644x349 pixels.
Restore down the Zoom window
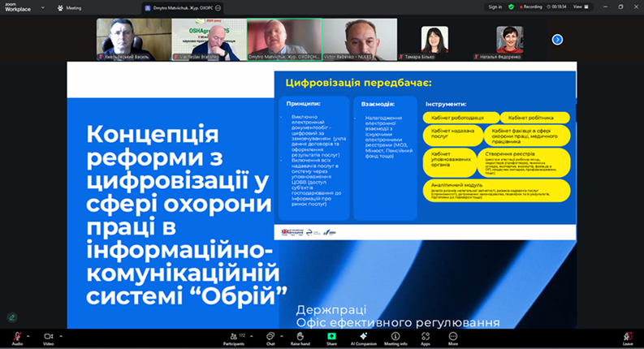click(x=620, y=7)
